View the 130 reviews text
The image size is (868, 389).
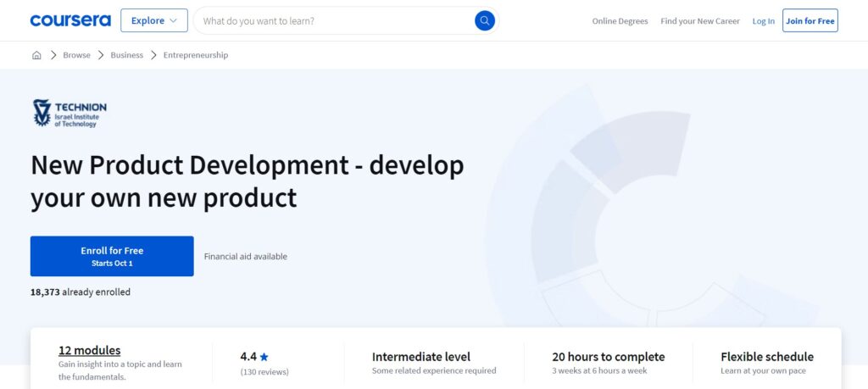click(x=264, y=371)
